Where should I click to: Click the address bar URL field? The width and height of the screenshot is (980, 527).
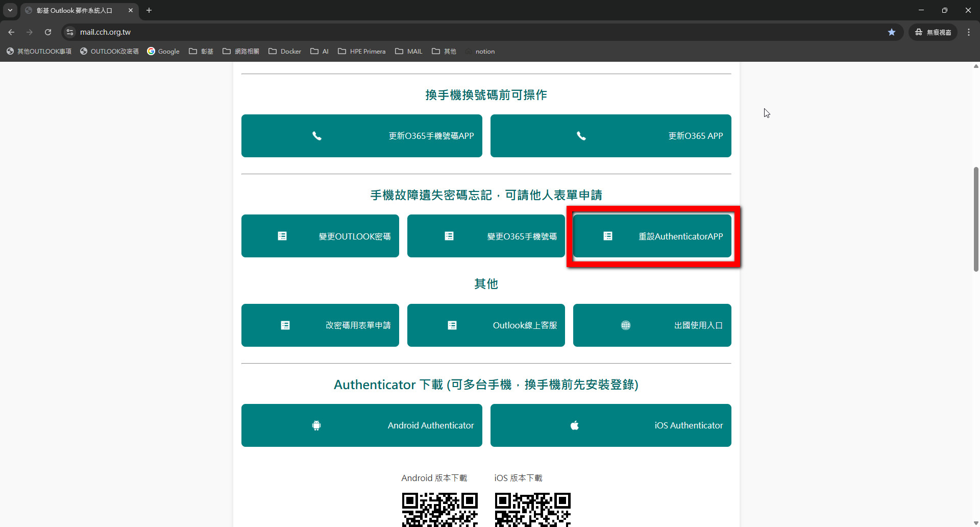pos(459,32)
